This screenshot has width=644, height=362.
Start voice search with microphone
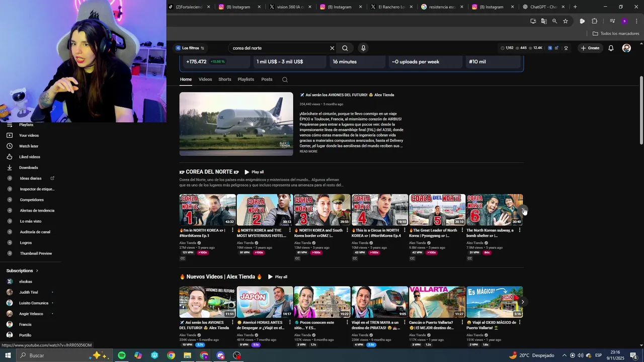pos(363,48)
